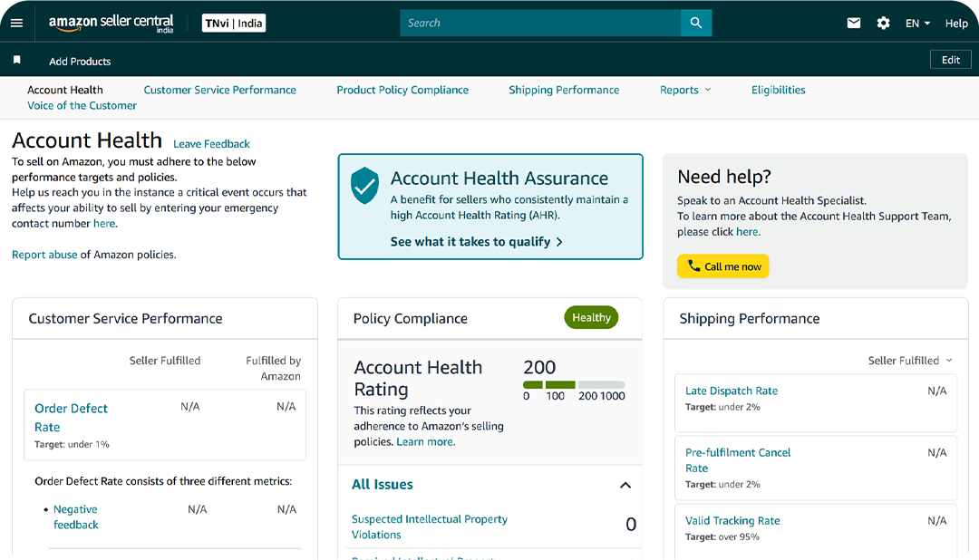Click the Call me now button
This screenshot has width=979, height=560.
click(x=723, y=266)
